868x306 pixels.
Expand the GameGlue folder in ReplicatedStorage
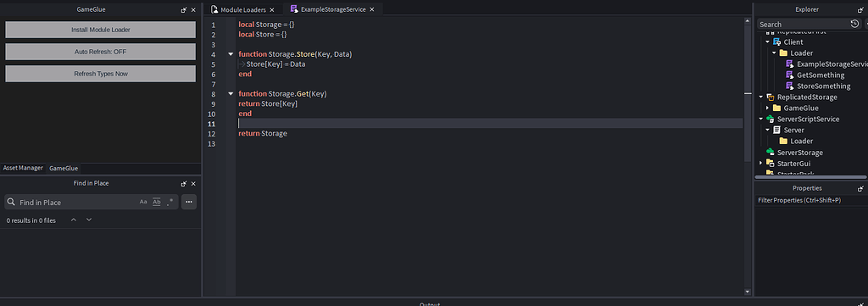coord(768,108)
